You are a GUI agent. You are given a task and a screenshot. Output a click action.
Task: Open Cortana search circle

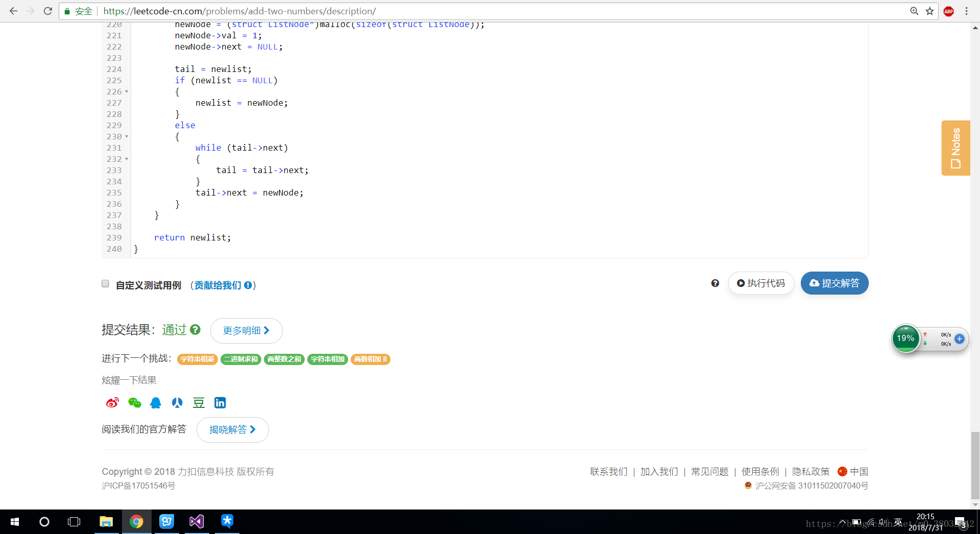[x=44, y=522]
